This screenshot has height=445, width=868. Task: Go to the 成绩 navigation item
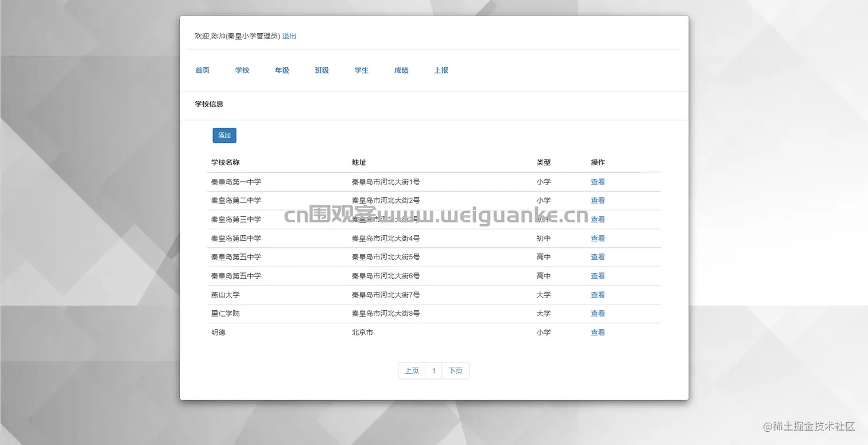[x=401, y=71]
